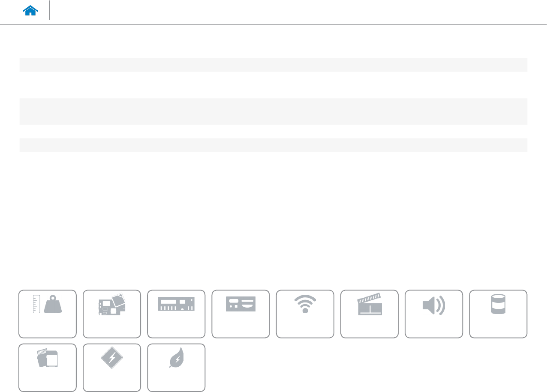
Task: Go to the Home page icon
Action: pyautogui.click(x=30, y=11)
